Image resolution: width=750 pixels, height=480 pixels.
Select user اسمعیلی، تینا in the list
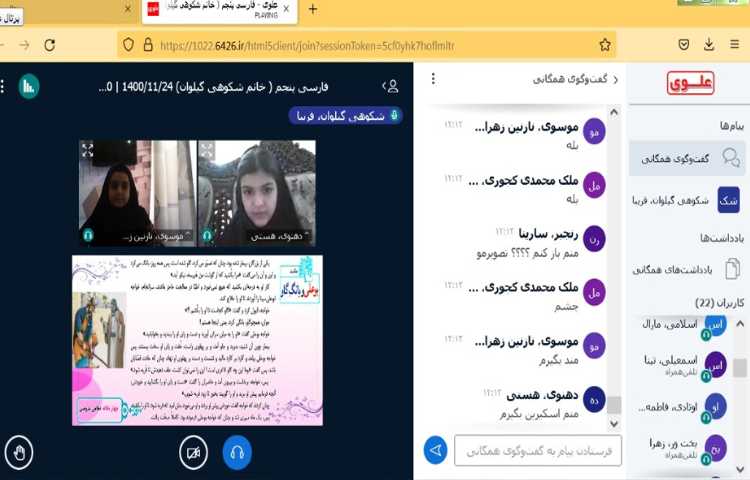685,365
